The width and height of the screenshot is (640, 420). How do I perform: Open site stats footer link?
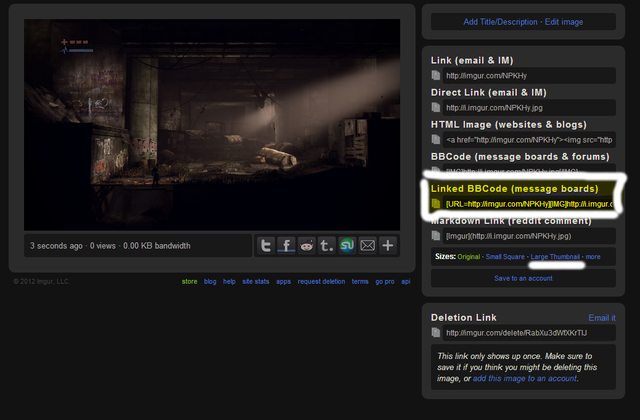[256, 282]
